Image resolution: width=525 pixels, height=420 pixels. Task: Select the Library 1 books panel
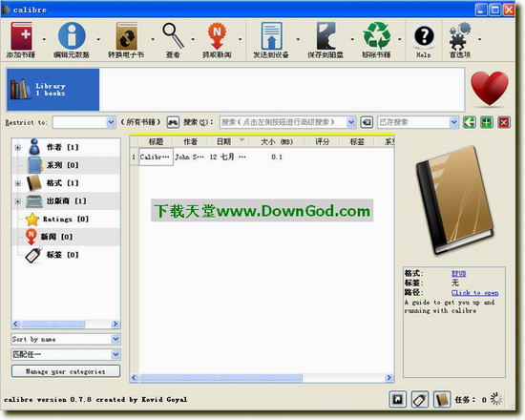tap(52, 90)
